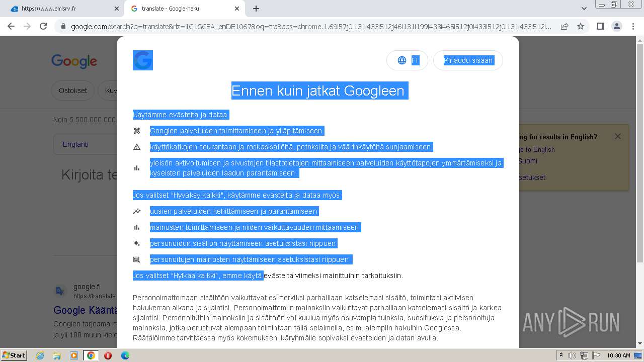Open Microsoft Edge from taskbar
The width and height of the screenshot is (644, 362).
click(125, 355)
